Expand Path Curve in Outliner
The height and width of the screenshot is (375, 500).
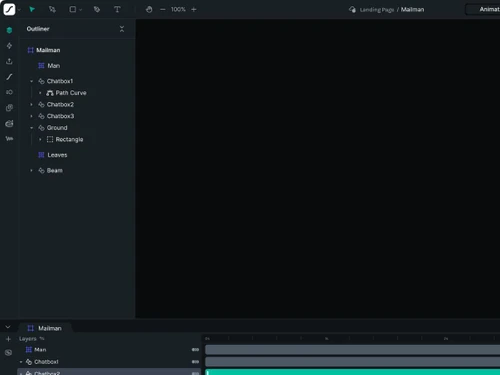click(40, 93)
